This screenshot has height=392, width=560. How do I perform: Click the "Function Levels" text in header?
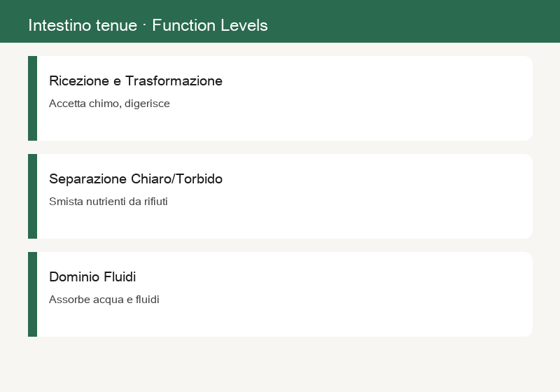(x=209, y=26)
